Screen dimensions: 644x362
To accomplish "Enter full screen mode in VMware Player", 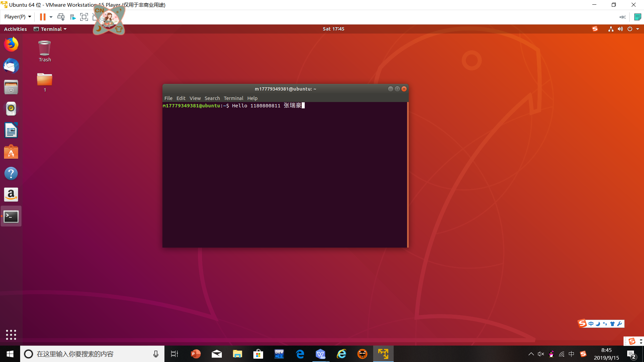I will tap(84, 17).
